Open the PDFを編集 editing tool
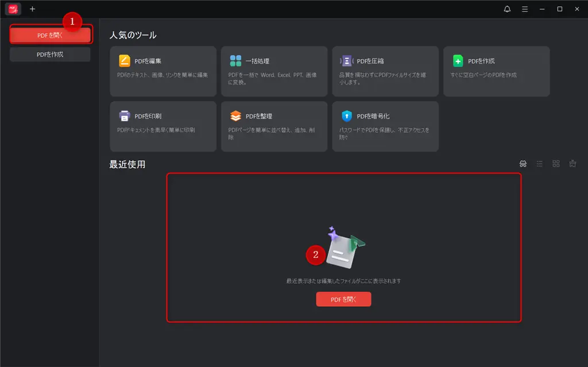The image size is (588, 367). tap(163, 71)
